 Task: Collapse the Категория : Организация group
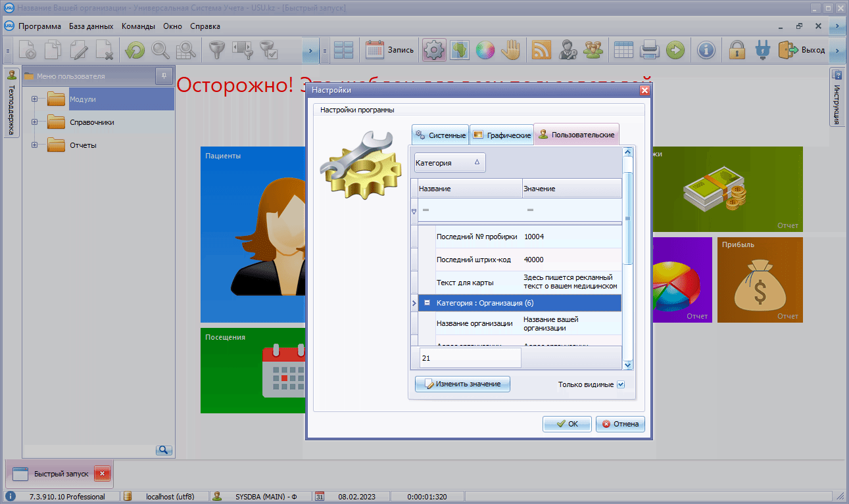coord(427,303)
